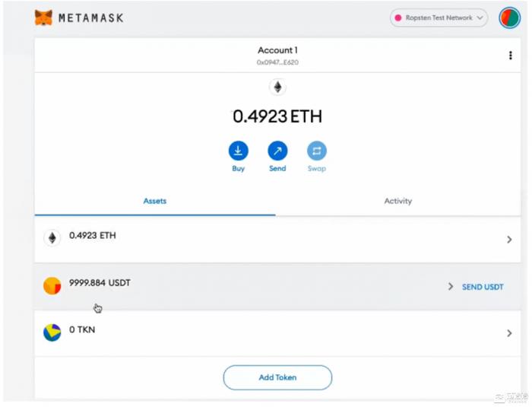Click the Buy download icon button
The image size is (532, 407).
(238, 151)
